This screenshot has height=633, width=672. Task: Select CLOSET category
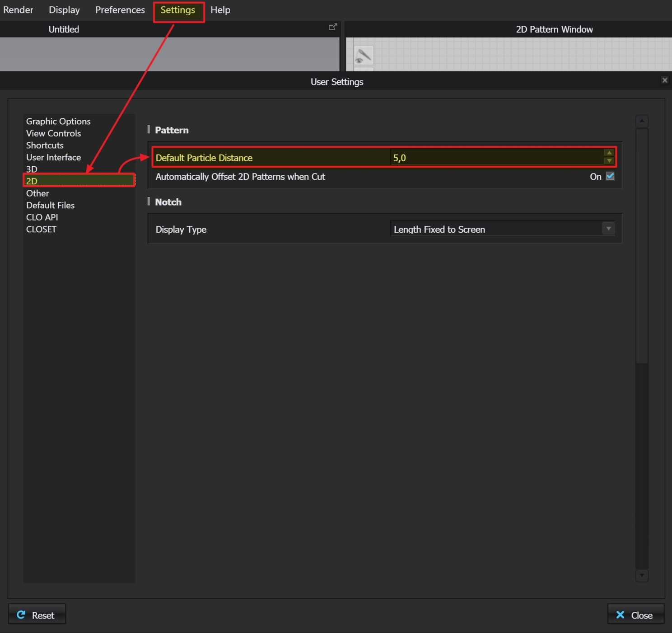point(41,229)
